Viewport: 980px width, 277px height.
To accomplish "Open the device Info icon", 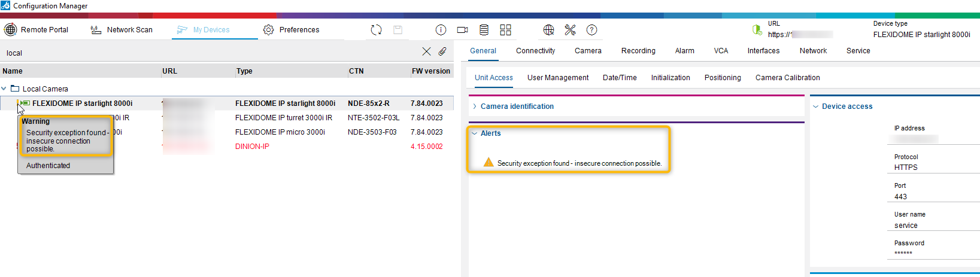I will click(x=441, y=30).
